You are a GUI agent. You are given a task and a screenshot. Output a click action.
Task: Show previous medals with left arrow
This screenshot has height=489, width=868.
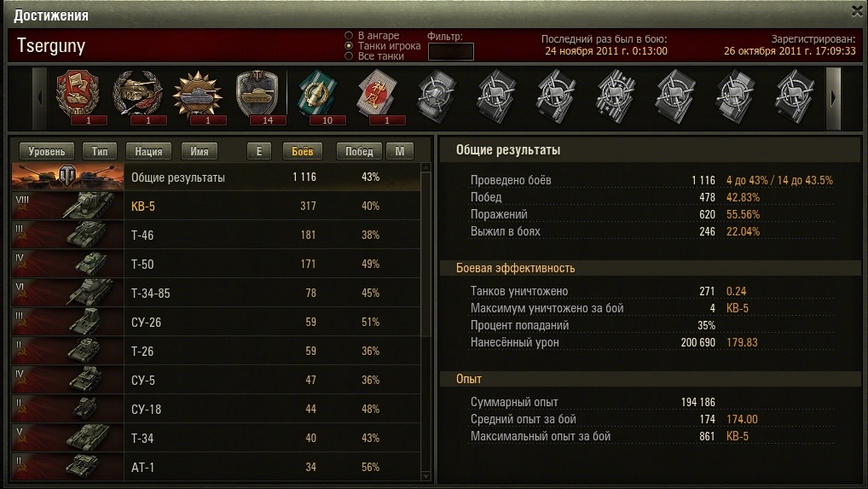(39, 98)
